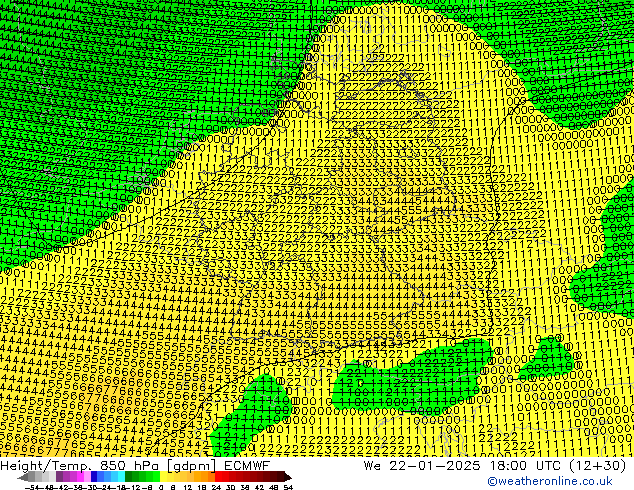Open the weatheronline.co.uk copyright link
634x490 pixels.
[x=550, y=481]
